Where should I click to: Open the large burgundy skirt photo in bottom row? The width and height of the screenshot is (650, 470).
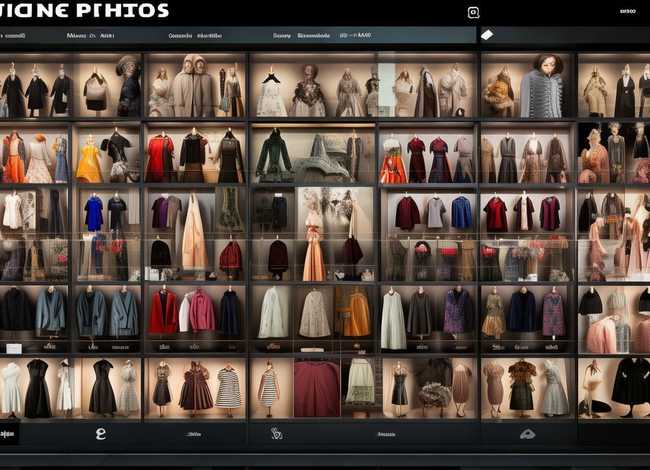coord(317,388)
